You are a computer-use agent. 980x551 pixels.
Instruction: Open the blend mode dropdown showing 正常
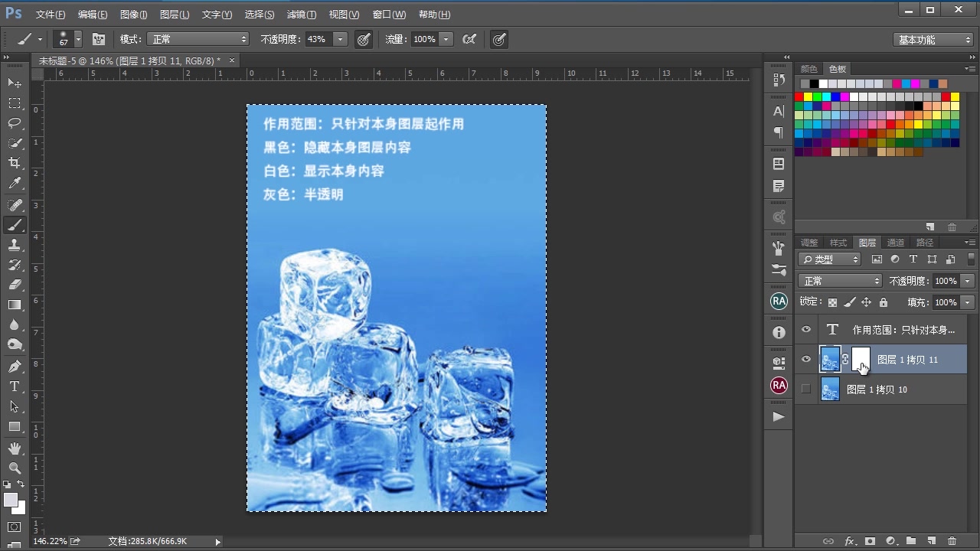pyautogui.click(x=840, y=280)
